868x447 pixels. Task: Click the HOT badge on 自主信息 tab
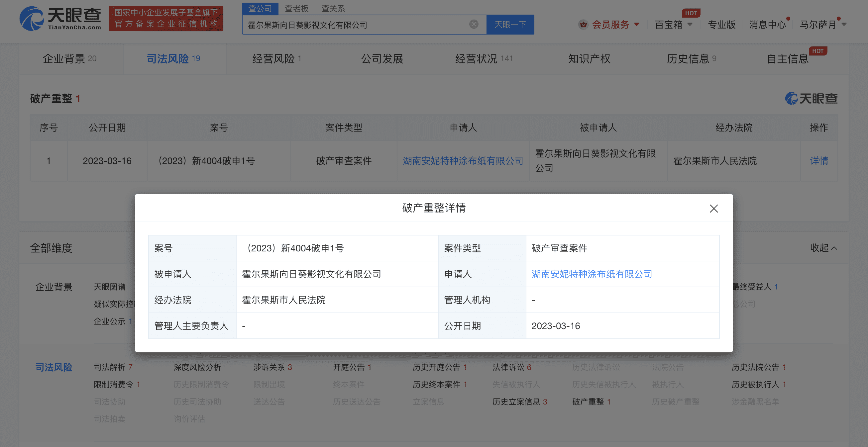pos(818,51)
